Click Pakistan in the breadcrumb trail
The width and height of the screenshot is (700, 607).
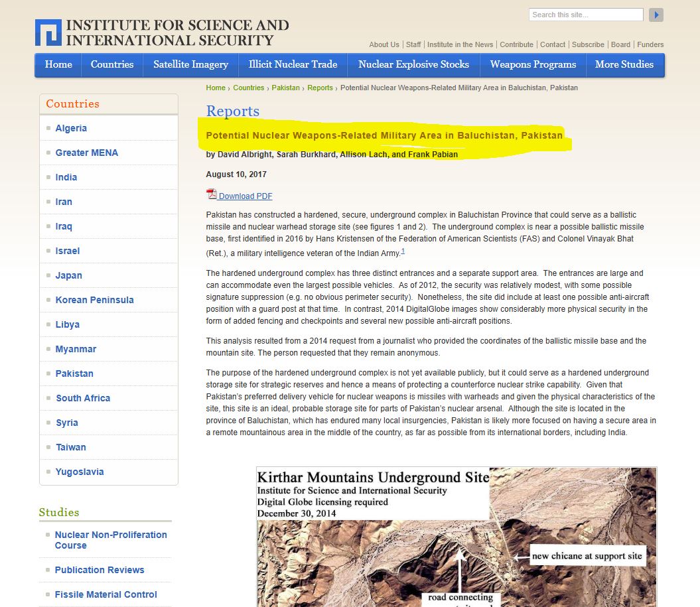[x=286, y=88]
